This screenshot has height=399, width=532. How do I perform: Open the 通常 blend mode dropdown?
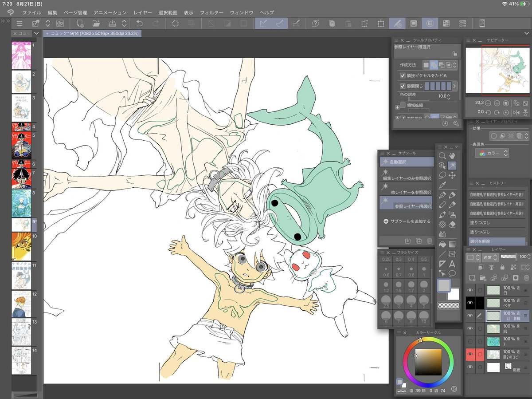(490, 257)
